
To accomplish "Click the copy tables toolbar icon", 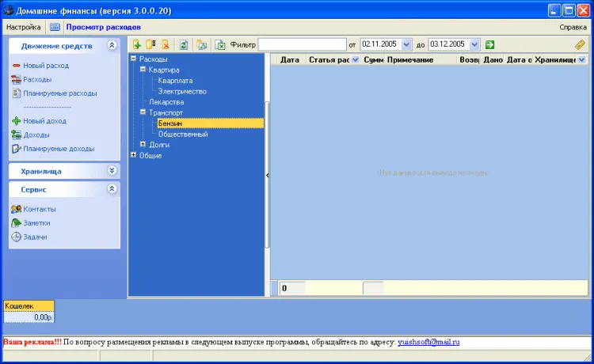I will click(x=201, y=44).
